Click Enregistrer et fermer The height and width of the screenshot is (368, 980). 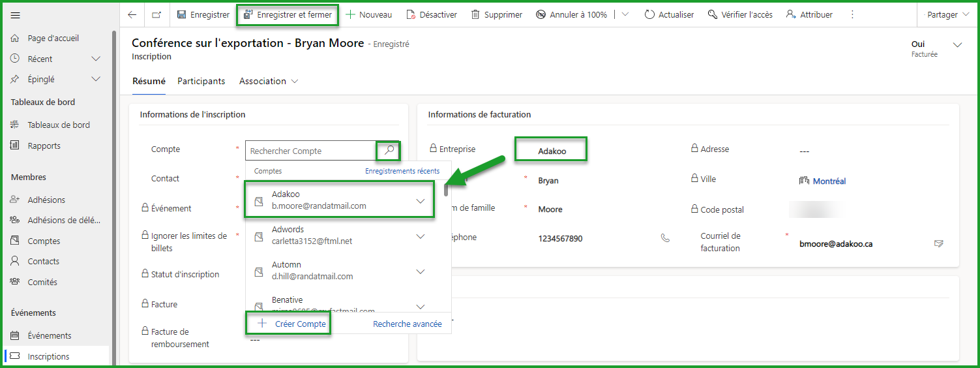288,14
